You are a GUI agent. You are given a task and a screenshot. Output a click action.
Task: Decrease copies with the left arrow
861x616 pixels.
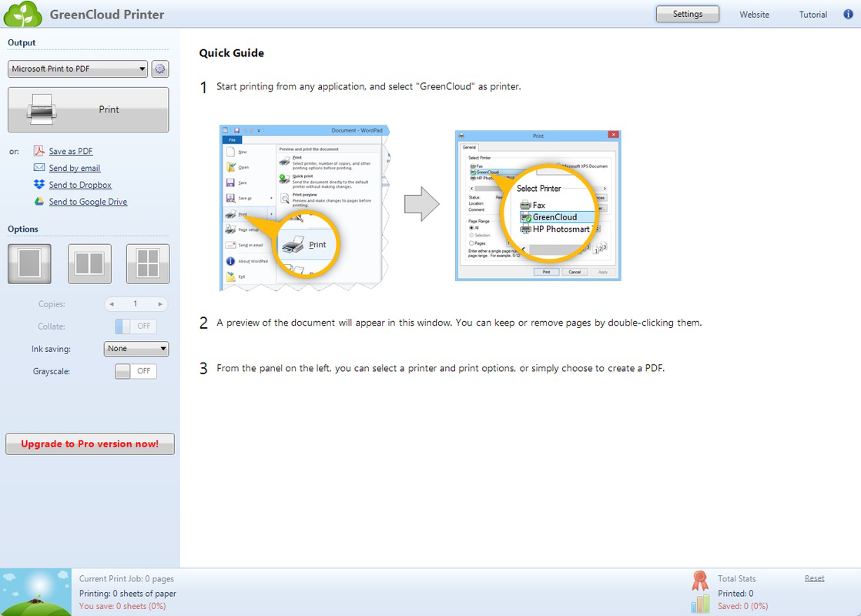tap(112, 303)
